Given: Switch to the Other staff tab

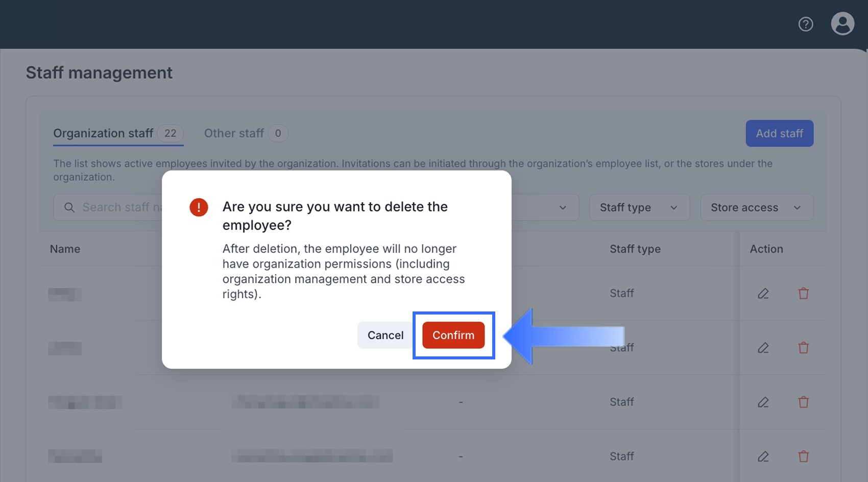Looking at the screenshot, I should (234, 133).
